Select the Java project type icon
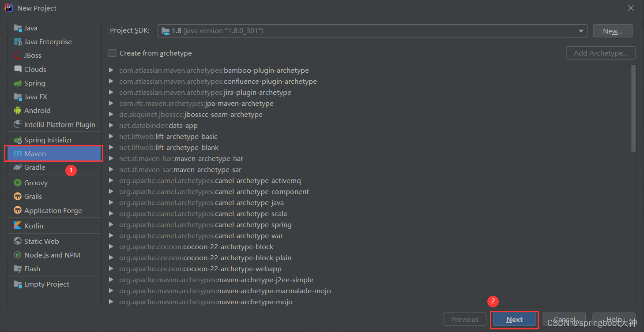Viewport: 644px width, 332px height. (x=18, y=28)
